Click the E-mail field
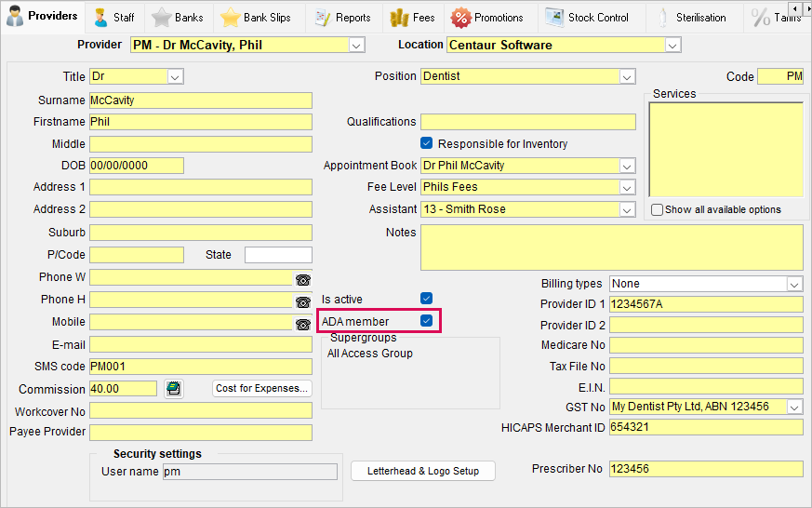 click(x=201, y=345)
